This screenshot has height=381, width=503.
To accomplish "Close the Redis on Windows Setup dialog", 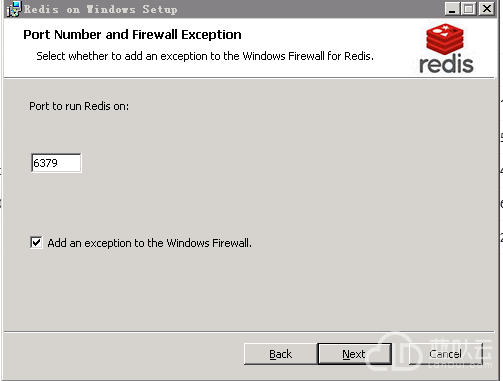I will click(x=487, y=9).
